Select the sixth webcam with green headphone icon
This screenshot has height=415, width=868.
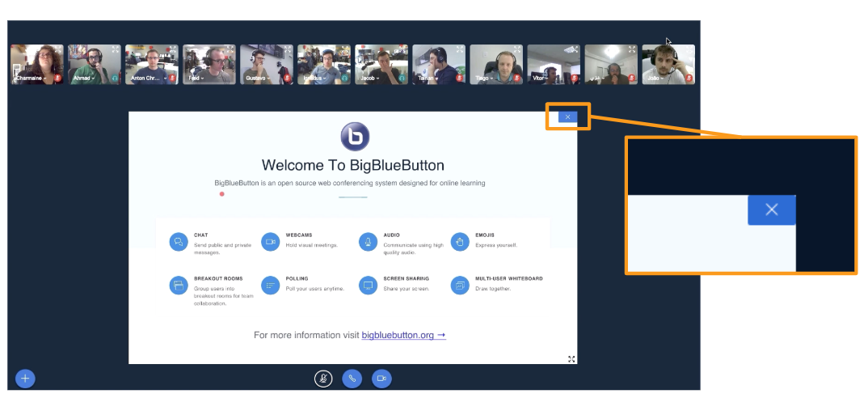pyautogui.click(x=324, y=64)
